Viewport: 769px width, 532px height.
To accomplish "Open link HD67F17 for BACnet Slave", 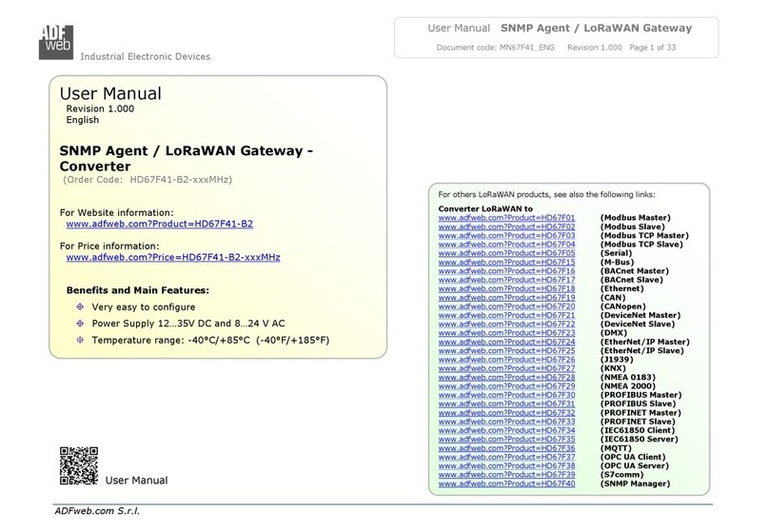I will coord(506,280).
